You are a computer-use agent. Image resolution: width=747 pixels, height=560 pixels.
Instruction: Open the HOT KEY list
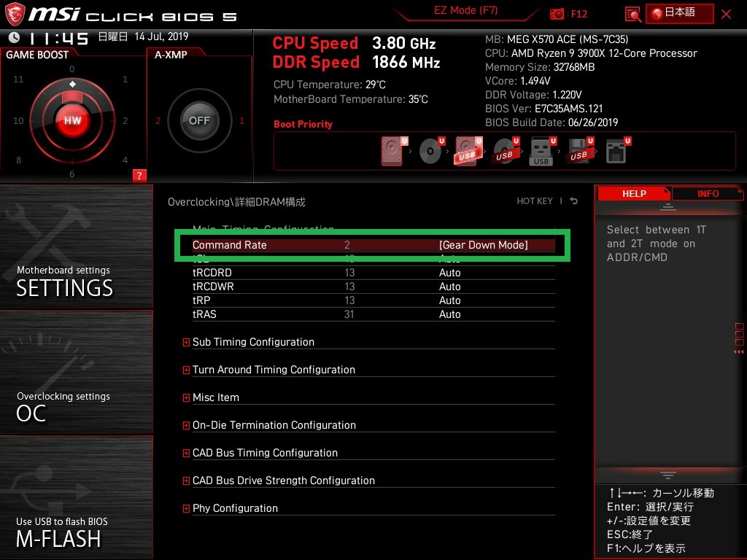(535, 201)
